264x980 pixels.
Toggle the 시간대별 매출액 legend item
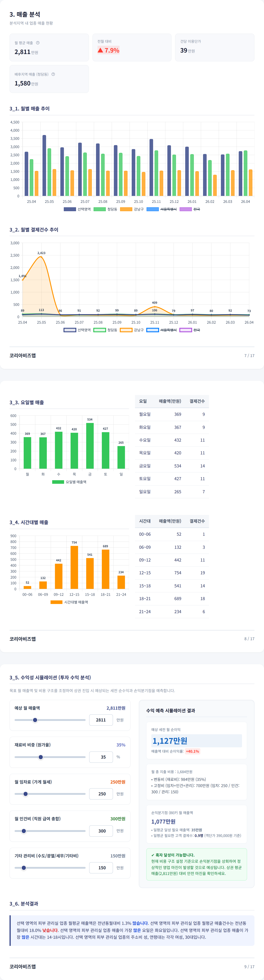[x=69, y=602]
